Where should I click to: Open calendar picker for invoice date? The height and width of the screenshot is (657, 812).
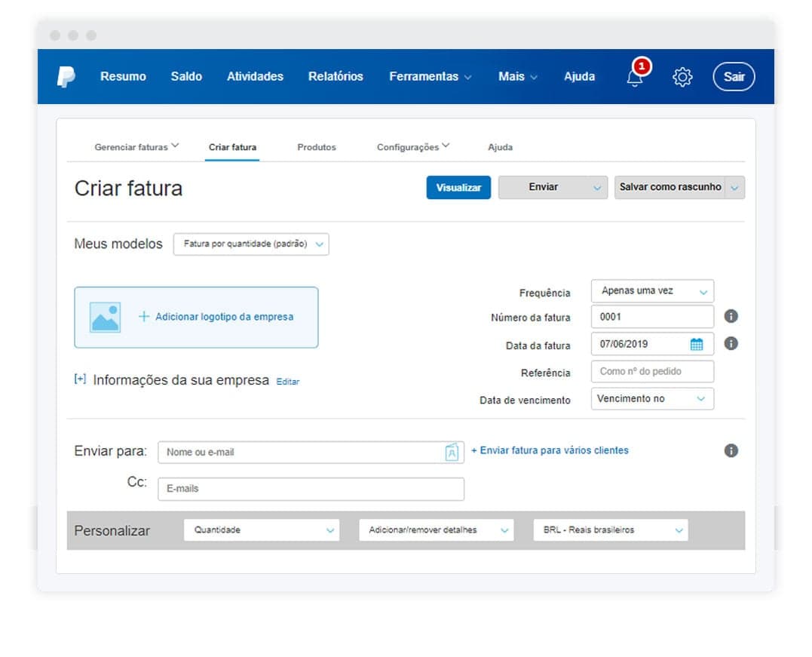(697, 345)
